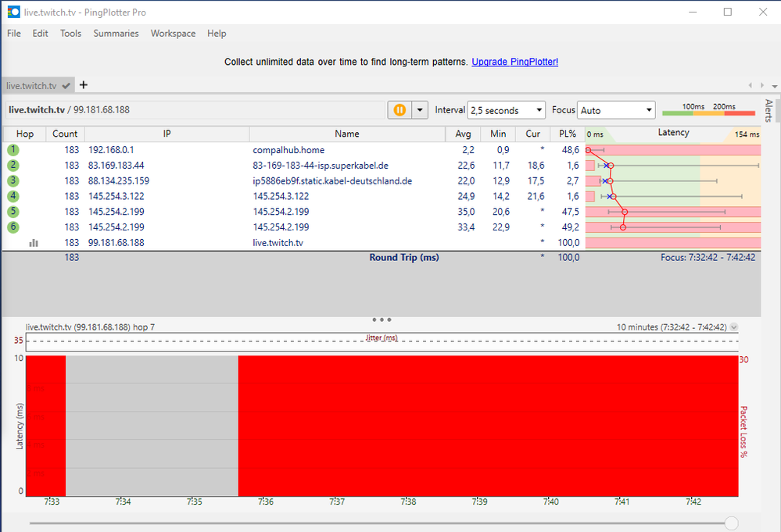
Task: Click the timeline slider handle at bottom
Action: point(731,523)
